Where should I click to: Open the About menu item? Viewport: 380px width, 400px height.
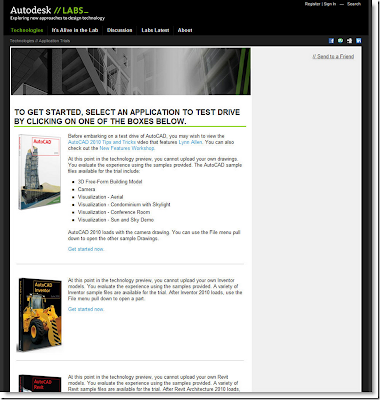tap(185, 30)
